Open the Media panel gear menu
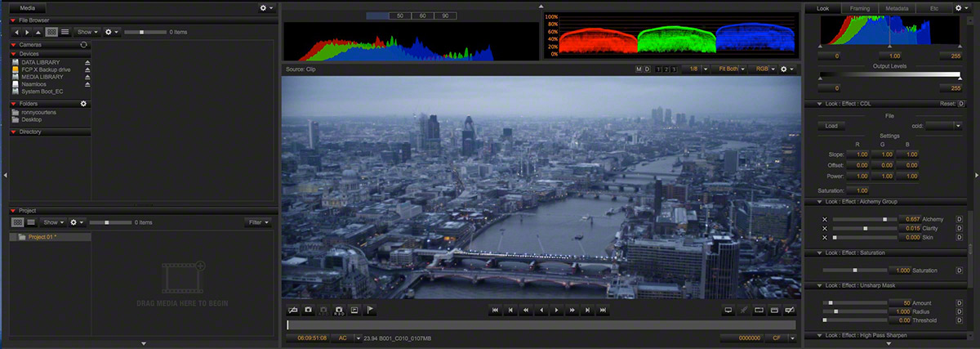The image size is (980, 349). (267, 7)
